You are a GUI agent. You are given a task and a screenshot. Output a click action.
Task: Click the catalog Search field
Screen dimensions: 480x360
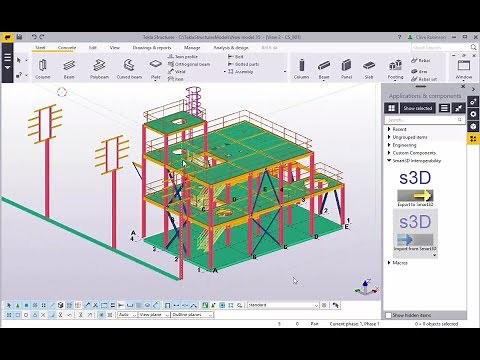pos(425,119)
